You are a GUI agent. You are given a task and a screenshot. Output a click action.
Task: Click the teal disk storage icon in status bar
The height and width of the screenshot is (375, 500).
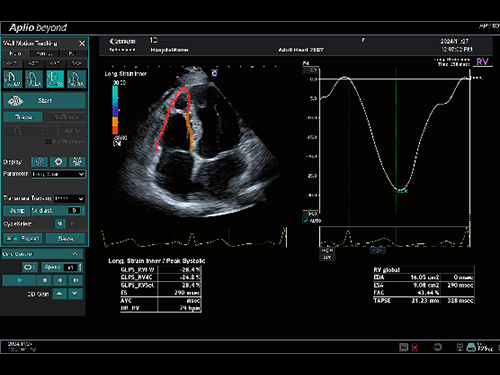471,347
